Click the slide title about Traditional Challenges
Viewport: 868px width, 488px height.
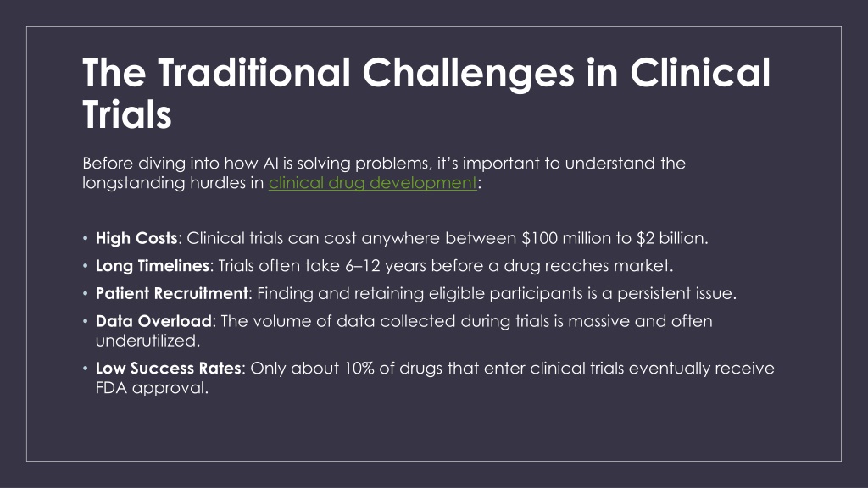point(426,93)
